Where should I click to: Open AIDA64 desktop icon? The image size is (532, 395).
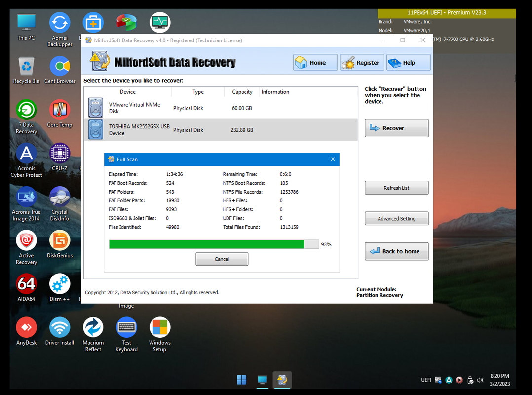point(26,288)
